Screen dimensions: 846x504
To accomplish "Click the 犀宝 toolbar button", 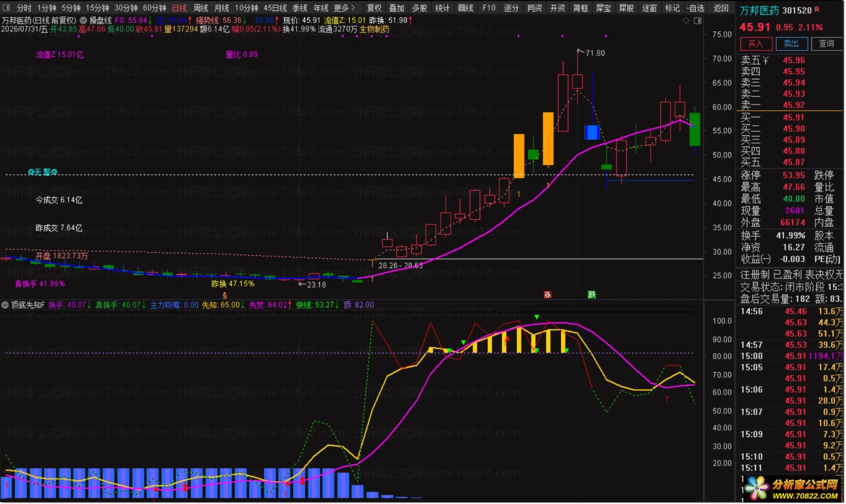I will [x=603, y=8].
